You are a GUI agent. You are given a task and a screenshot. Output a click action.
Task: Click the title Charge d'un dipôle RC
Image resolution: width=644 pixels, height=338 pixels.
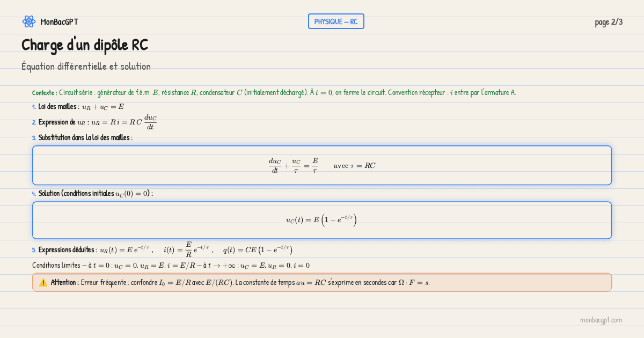[x=85, y=45]
